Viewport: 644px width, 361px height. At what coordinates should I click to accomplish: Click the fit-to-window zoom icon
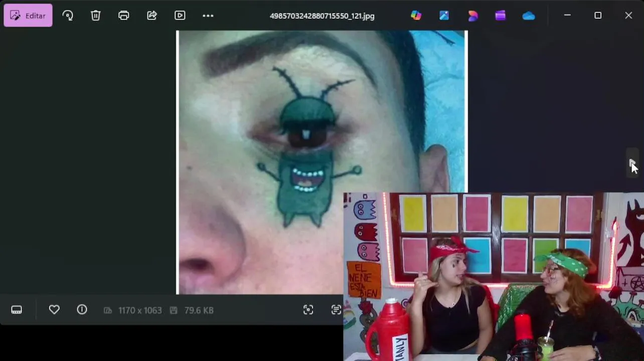click(x=308, y=310)
